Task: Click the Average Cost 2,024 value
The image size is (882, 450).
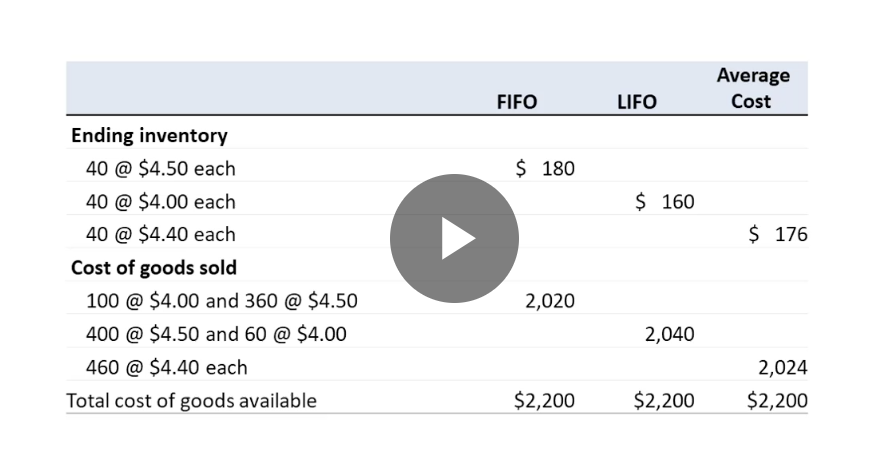Action: [782, 368]
